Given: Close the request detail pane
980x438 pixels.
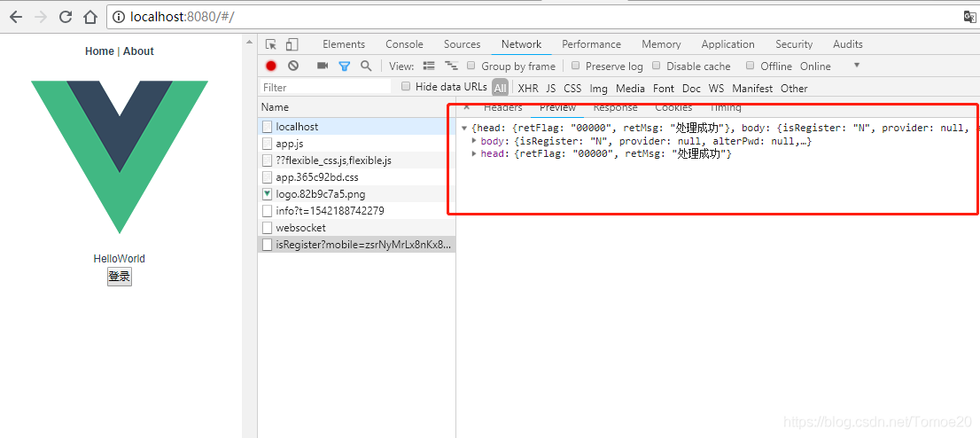Looking at the screenshot, I should 466,107.
